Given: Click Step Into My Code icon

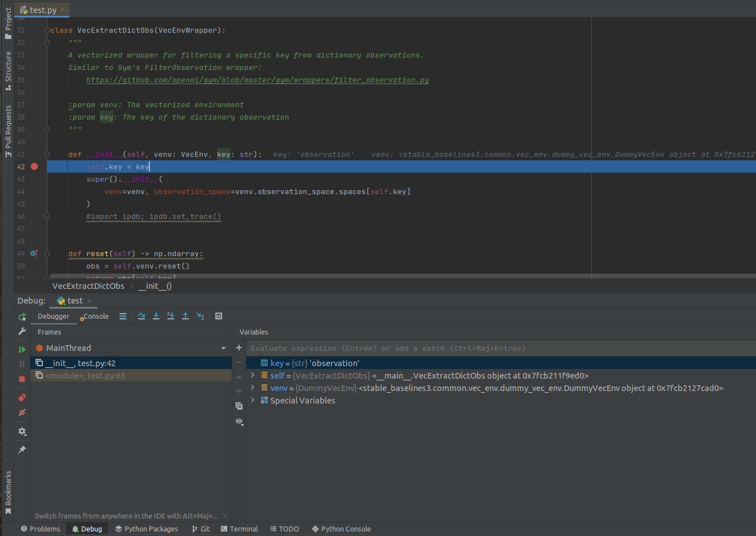Looking at the screenshot, I should 171,317.
